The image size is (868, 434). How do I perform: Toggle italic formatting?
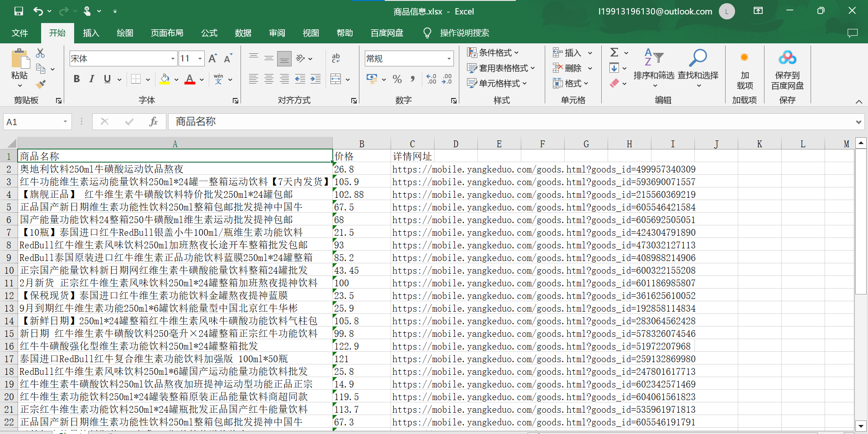92,79
